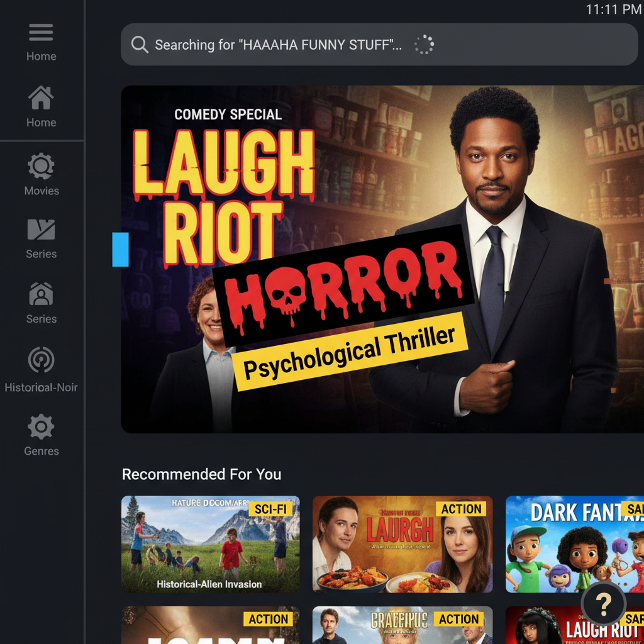Select the Series icon with diagonal slash
644x644 pixels.
tap(41, 230)
